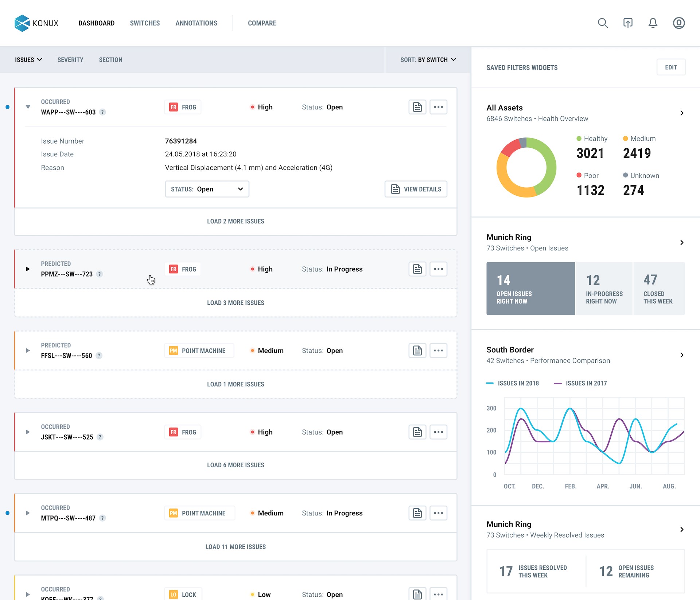Open three-dot menu for PPMZ---SW---723
Viewport: 700px width, 600px height.
point(438,269)
